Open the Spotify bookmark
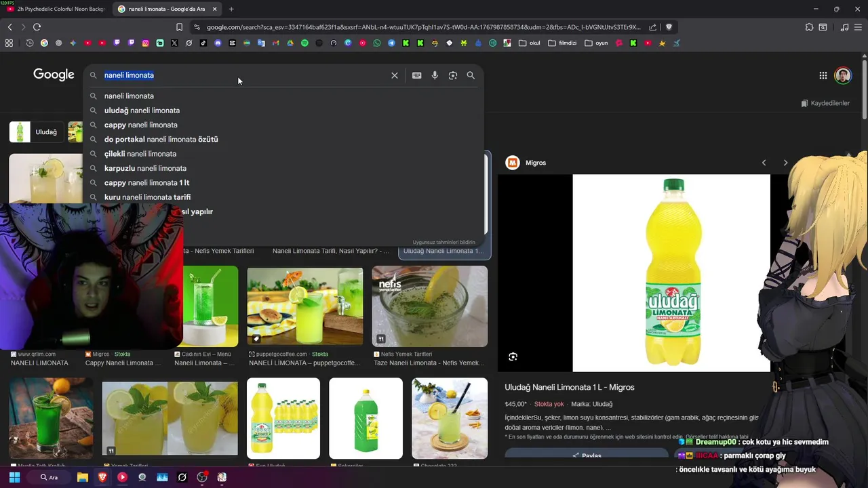The width and height of the screenshot is (868, 488). coord(304,43)
